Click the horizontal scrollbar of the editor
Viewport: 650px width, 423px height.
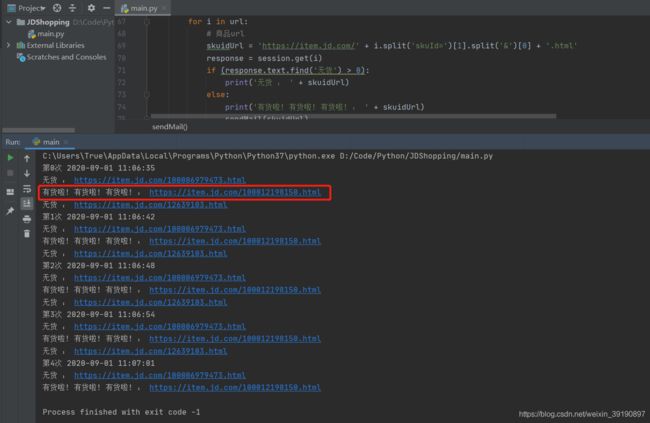pos(353,117)
